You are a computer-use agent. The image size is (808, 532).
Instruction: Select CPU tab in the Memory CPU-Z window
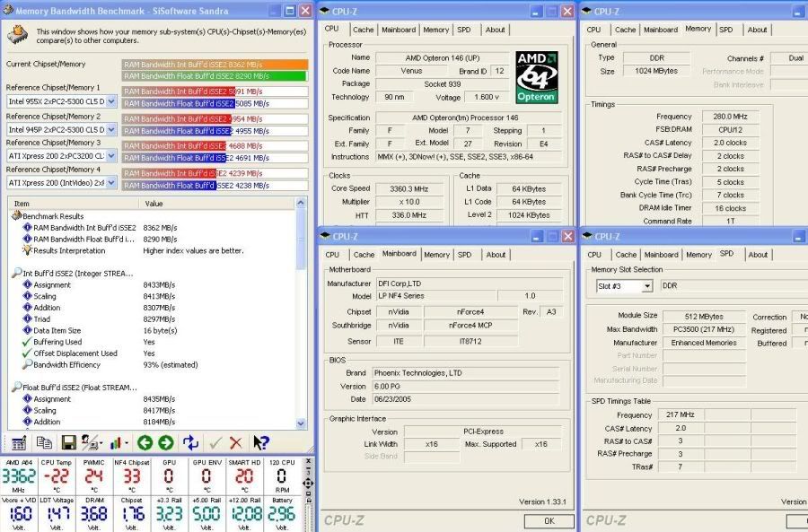click(x=593, y=30)
